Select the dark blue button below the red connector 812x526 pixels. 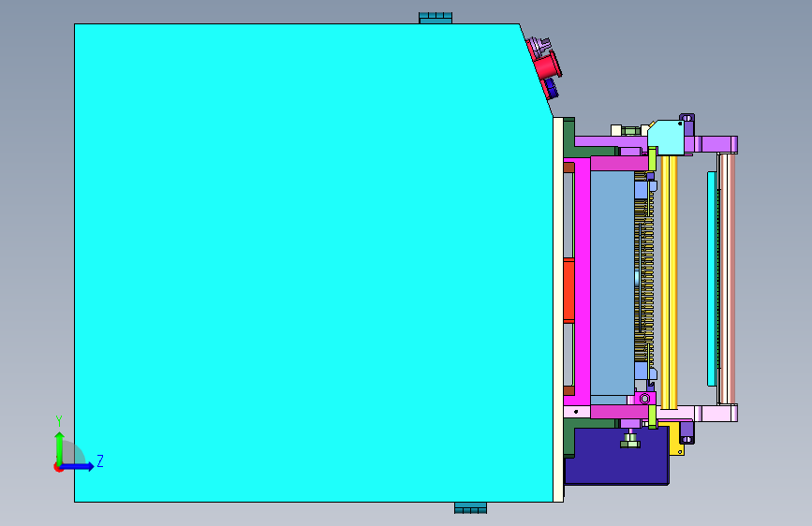pyautogui.click(x=551, y=88)
